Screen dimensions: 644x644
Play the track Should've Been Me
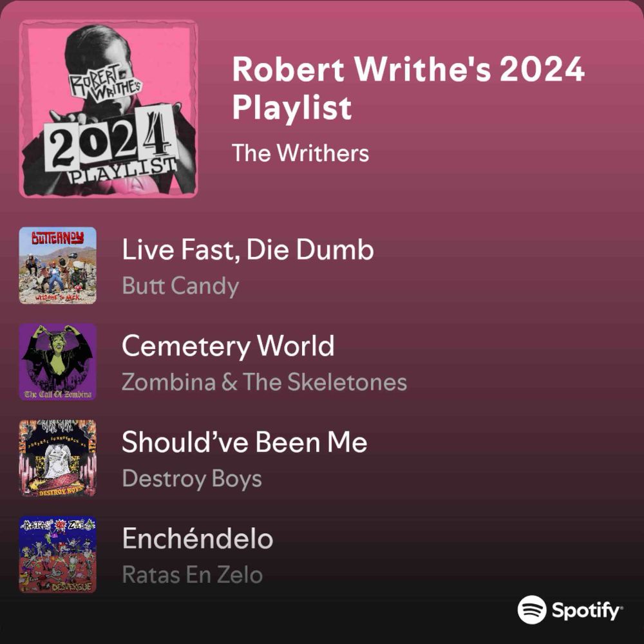pyautogui.click(x=244, y=442)
